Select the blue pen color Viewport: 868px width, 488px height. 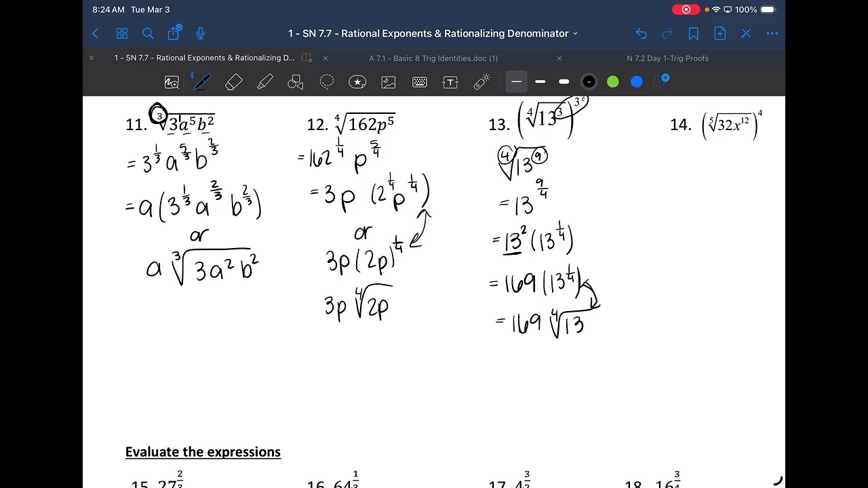coord(637,82)
